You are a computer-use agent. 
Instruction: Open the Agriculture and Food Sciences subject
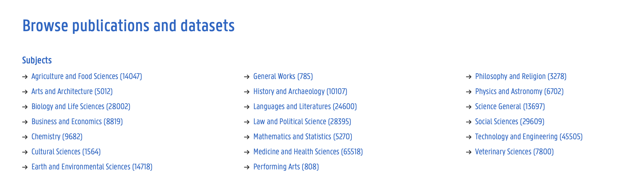[x=87, y=77]
